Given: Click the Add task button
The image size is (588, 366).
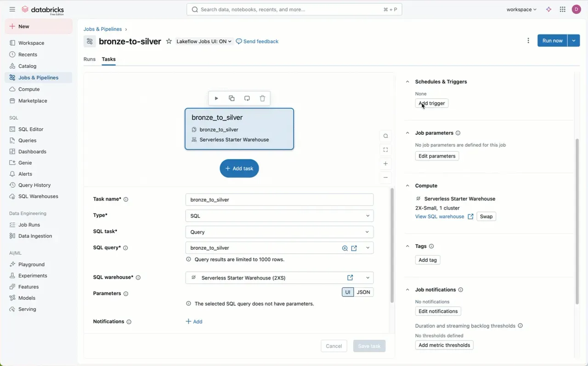Looking at the screenshot, I should (x=239, y=168).
